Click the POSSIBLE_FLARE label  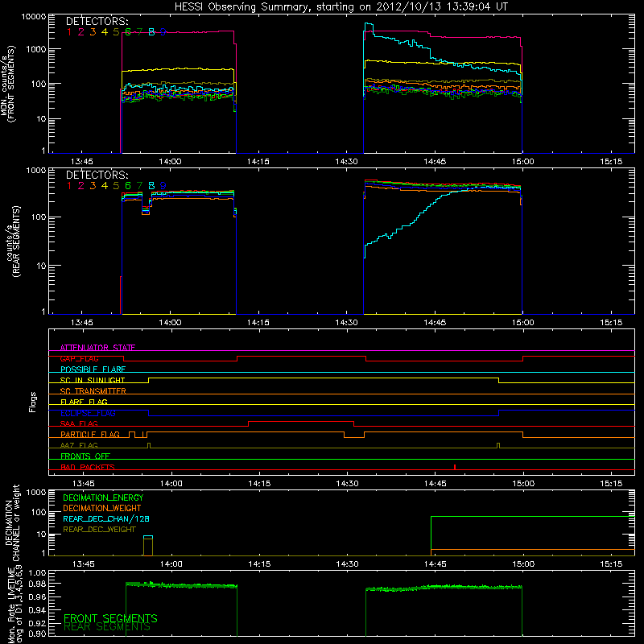[x=93, y=369]
